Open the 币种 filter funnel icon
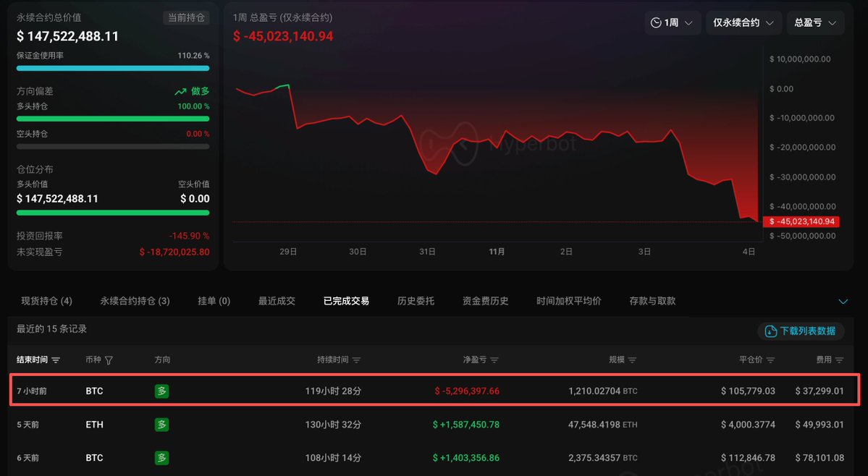The image size is (868, 476). coord(109,360)
